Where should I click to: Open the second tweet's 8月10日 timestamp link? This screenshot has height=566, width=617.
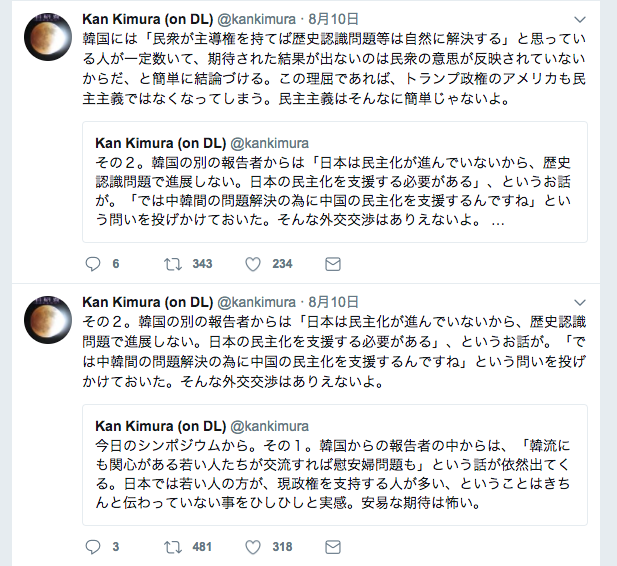point(334,302)
